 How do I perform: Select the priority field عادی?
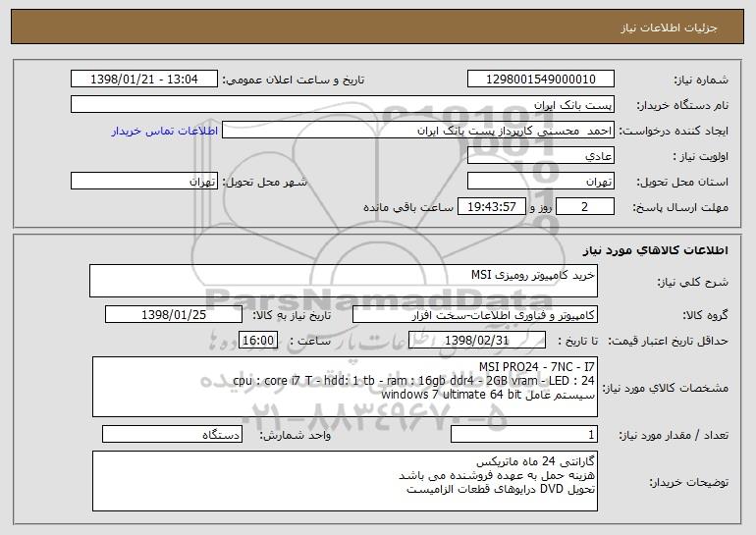pos(540,155)
